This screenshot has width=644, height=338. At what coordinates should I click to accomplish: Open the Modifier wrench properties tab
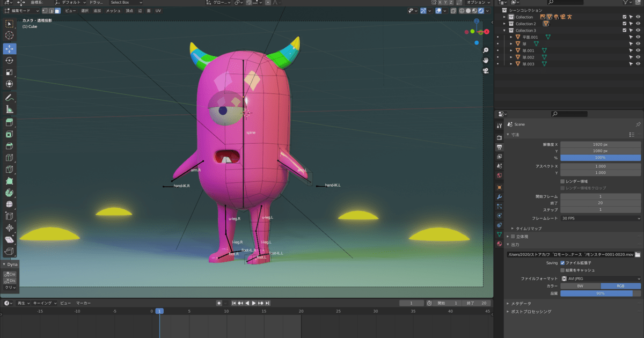[x=500, y=197]
